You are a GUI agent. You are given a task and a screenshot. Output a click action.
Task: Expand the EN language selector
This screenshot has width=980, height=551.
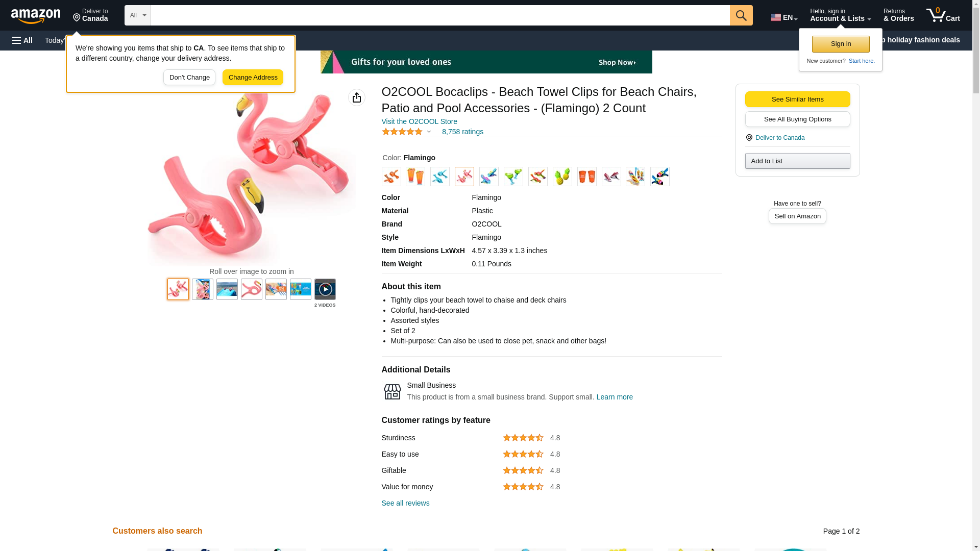[783, 17]
